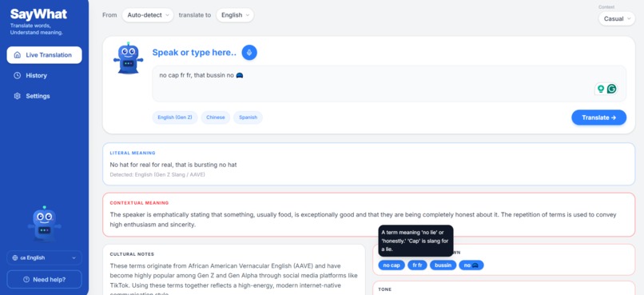
Task: Click the sidebar robot mascot
Action: click(x=45, y=223)
